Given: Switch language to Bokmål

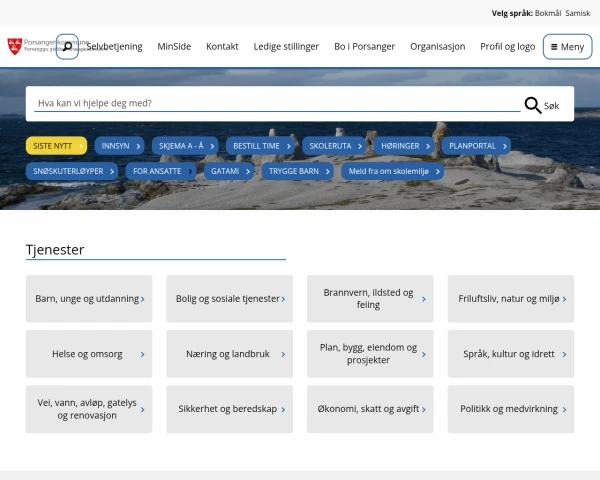Looking at the screenshot, I should 548,13.
